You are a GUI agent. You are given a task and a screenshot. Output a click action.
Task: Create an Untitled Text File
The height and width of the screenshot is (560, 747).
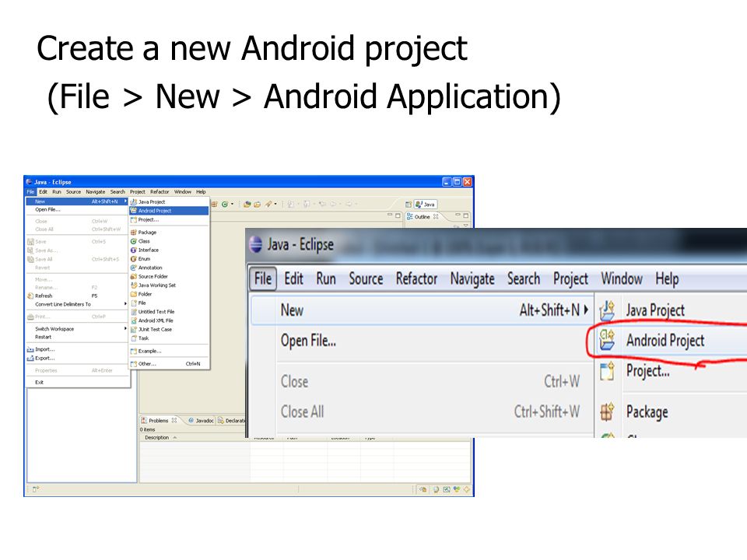169,311
